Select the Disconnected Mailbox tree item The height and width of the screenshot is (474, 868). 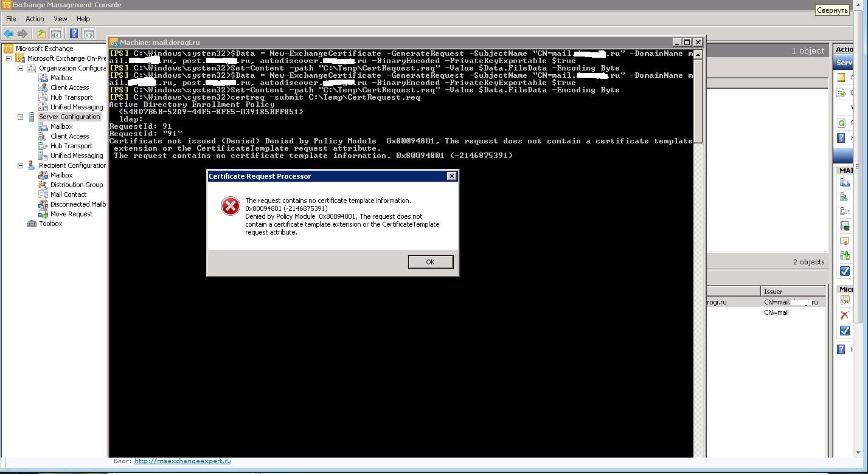pos(78,204)
